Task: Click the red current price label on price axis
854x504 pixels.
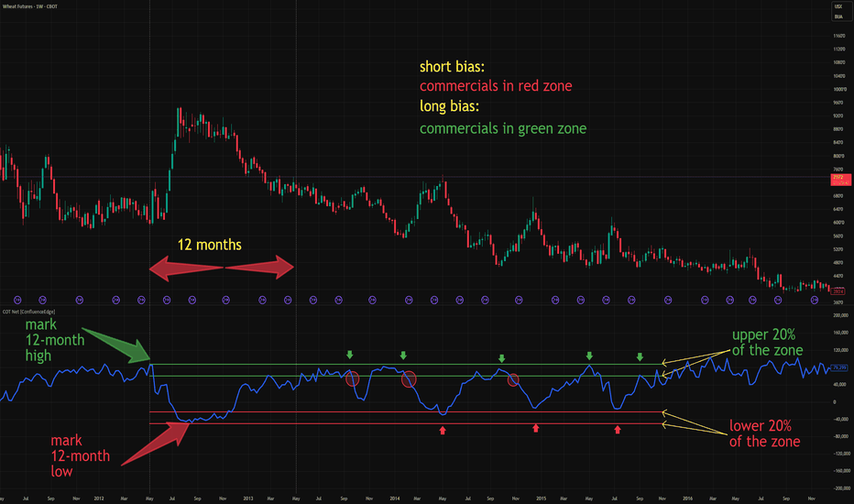Action: (841, 180)
